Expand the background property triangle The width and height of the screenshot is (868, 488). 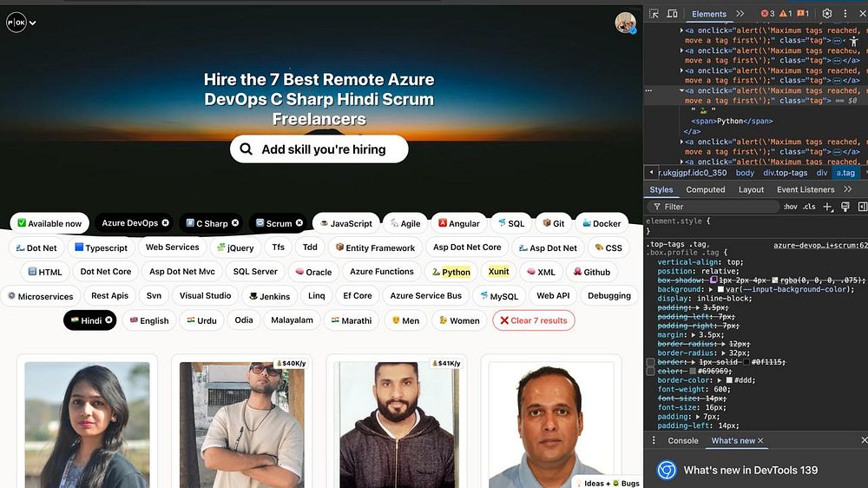711,289
